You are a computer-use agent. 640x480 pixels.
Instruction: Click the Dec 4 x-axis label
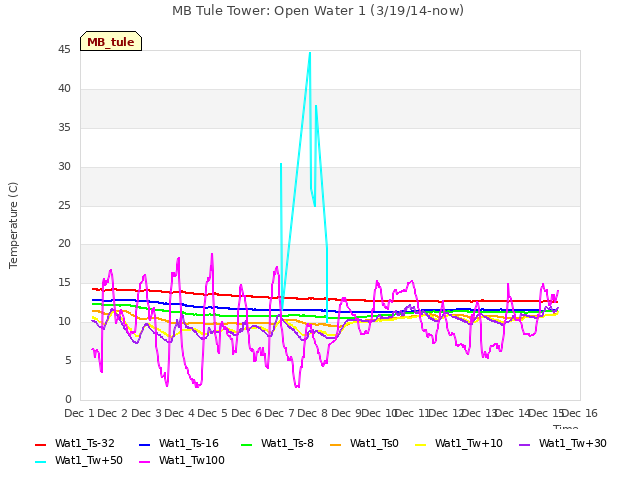tap(179, 413)
